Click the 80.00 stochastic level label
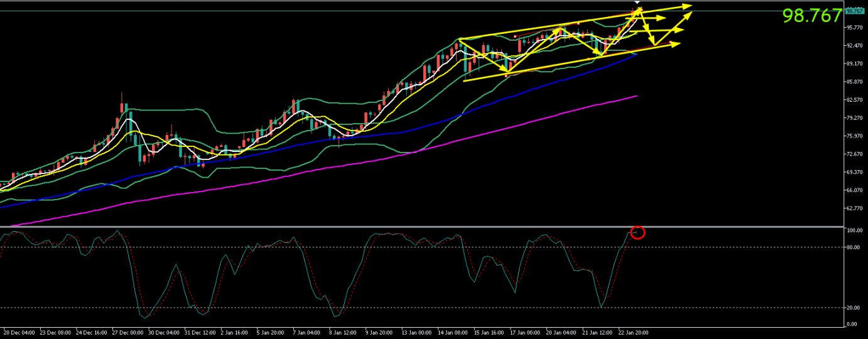868x339 pixels. (853, 247)
